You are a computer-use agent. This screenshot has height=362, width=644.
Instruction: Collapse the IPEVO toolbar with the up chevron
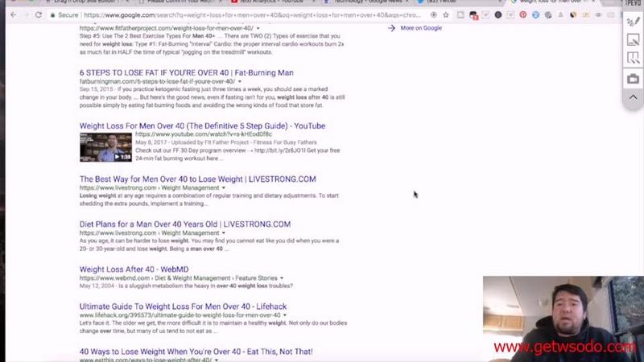(633, 97)
